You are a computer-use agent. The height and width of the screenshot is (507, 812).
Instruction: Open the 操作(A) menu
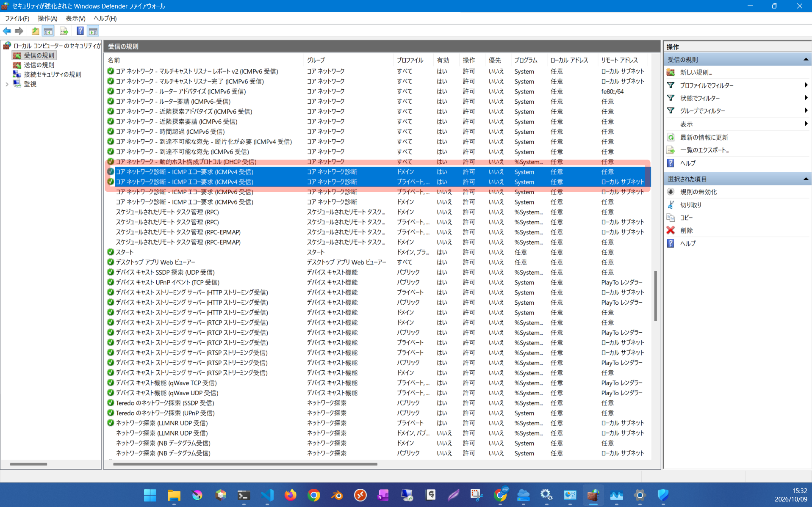click(47, 18)
